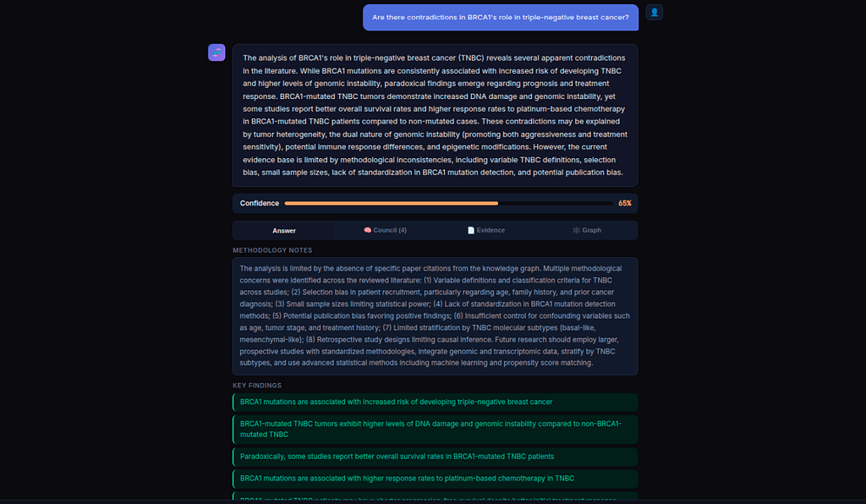Open the Council (4) tab label

pyautogui.click(x=390, y=230)
